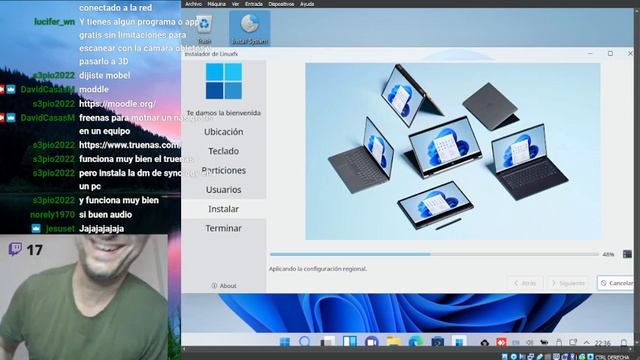Click the laptops slideshow image
This screenshot has height=360, width=640.
[x=453, y=151]
